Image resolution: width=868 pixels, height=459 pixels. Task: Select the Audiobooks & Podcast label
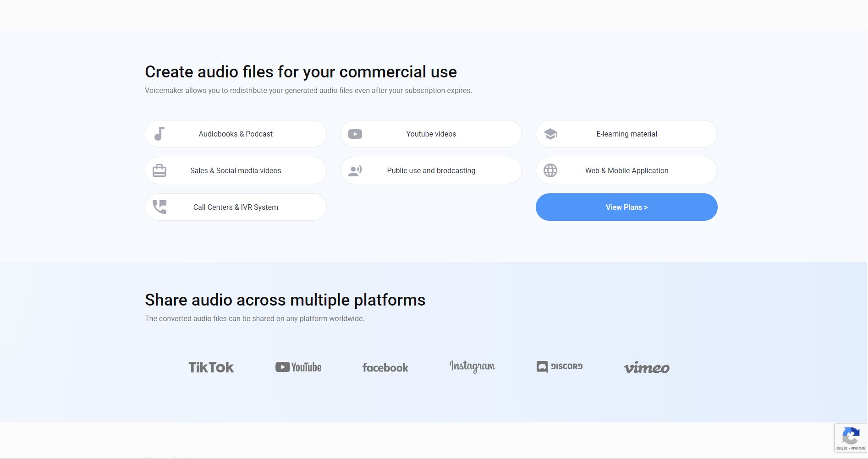[236, 134]
